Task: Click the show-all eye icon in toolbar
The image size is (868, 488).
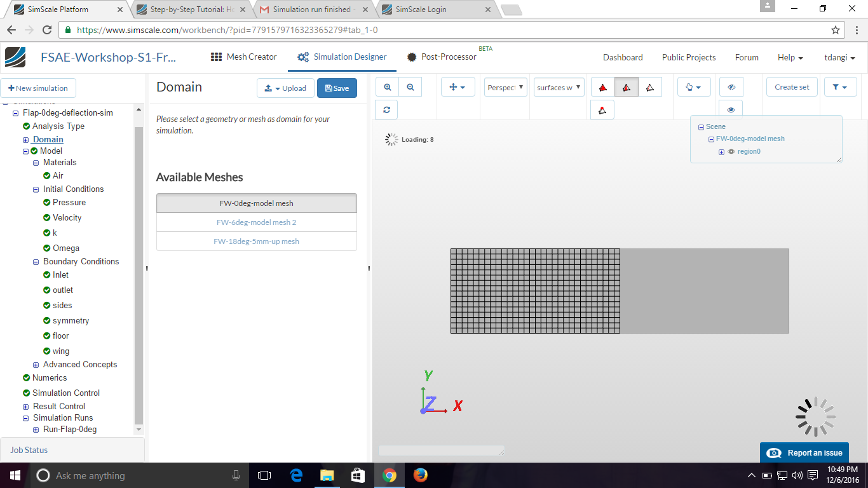Action: (731, 109)
